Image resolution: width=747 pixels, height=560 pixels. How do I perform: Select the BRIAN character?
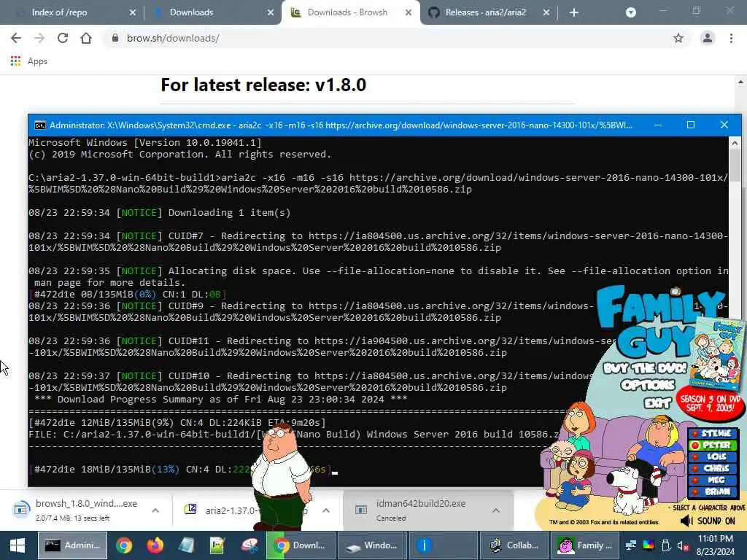712,491
